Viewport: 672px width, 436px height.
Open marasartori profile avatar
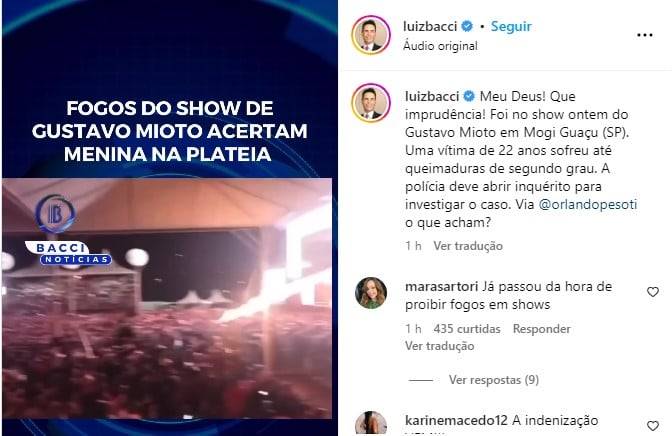(371, 293)
